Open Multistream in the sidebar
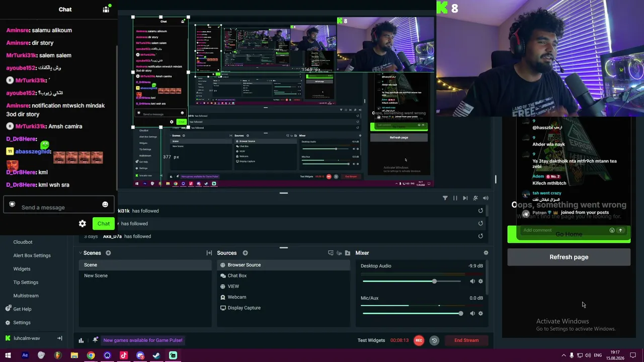Image resolution: width=644 pixels, height=362 pixels. tap(26, 296)
